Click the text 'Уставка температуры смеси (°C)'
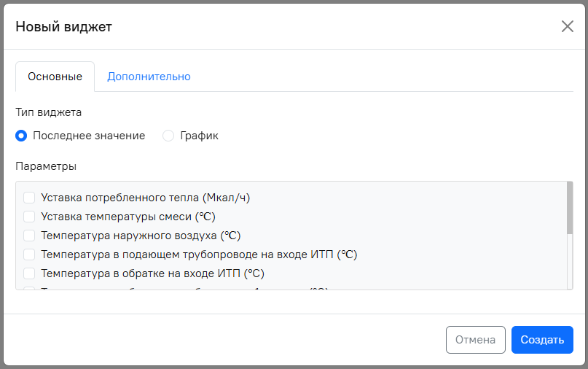The width and height of the screenshot is (588, 369). tap(128, 217)
